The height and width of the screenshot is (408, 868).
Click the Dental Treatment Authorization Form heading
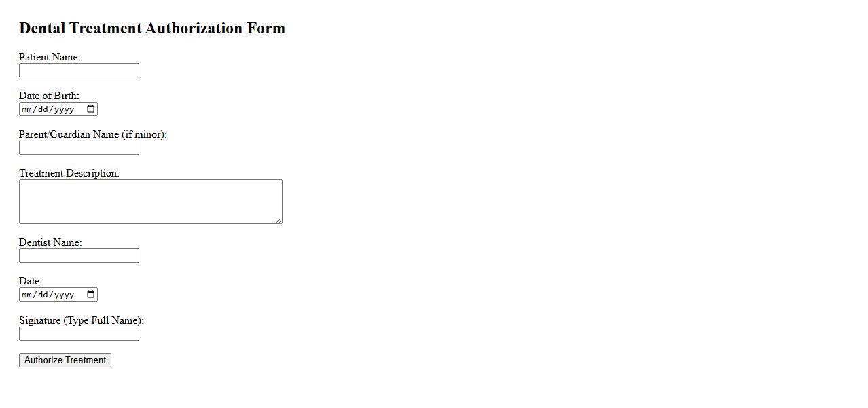pos(152,29)
